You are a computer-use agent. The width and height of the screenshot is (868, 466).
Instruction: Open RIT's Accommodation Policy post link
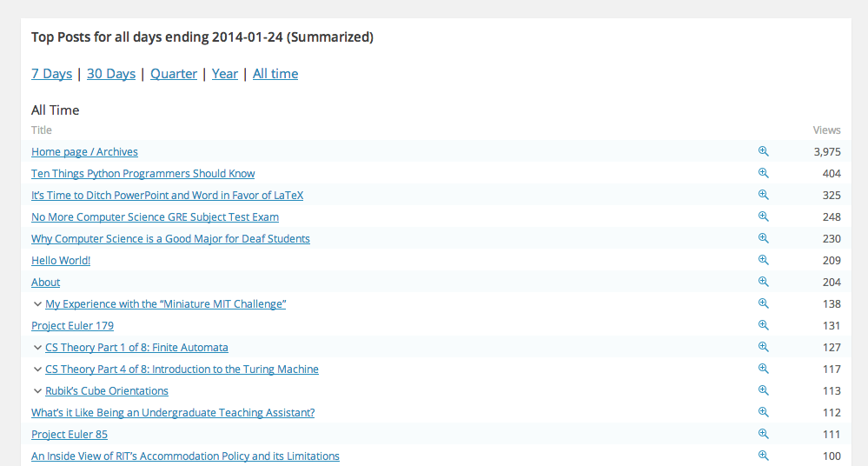(x=185, y=456)
